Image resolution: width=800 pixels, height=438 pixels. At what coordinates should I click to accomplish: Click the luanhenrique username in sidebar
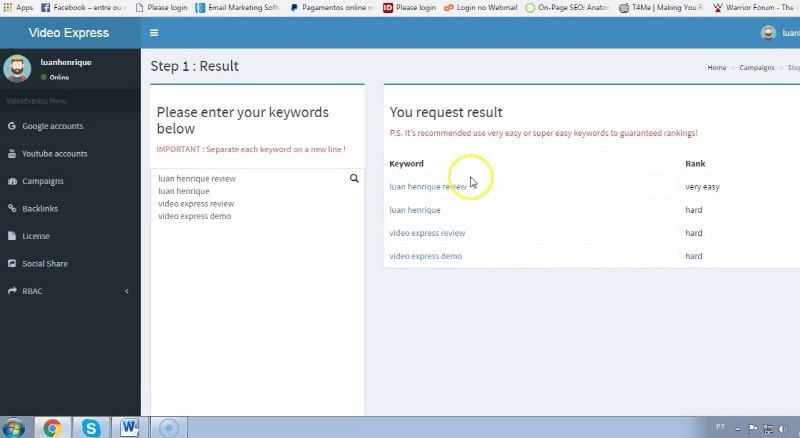click(66, 62)
